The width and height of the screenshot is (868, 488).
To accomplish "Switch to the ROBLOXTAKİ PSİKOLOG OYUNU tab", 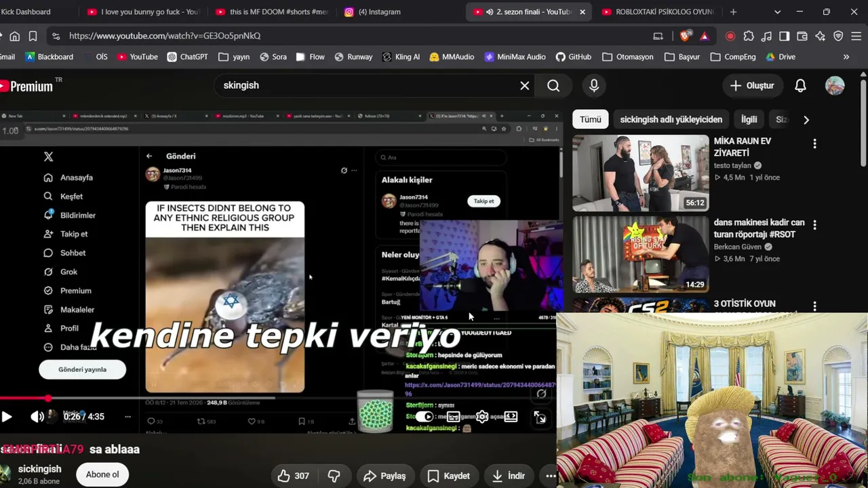I will pyautogui.click(x=658, y=12).
